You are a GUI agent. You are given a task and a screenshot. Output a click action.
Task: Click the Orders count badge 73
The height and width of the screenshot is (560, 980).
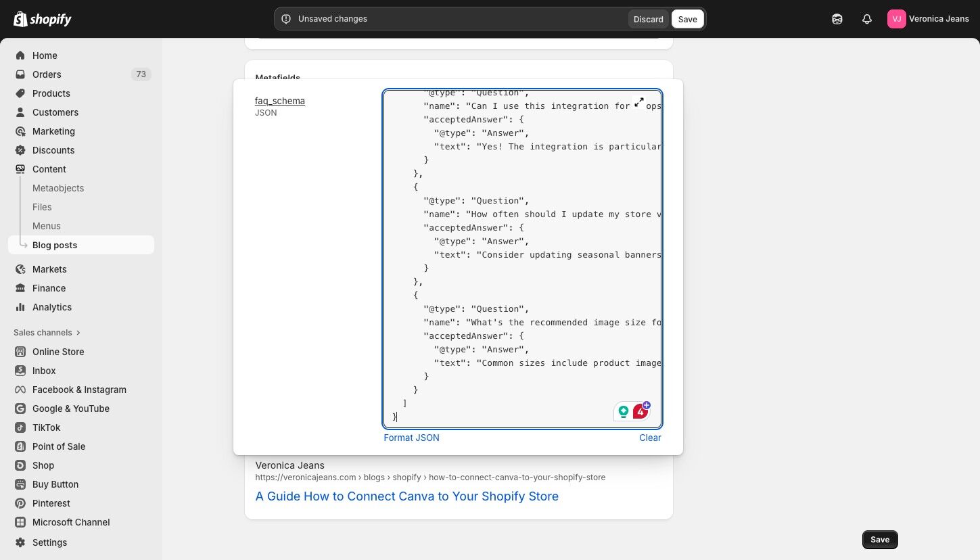tap(141, 74)
